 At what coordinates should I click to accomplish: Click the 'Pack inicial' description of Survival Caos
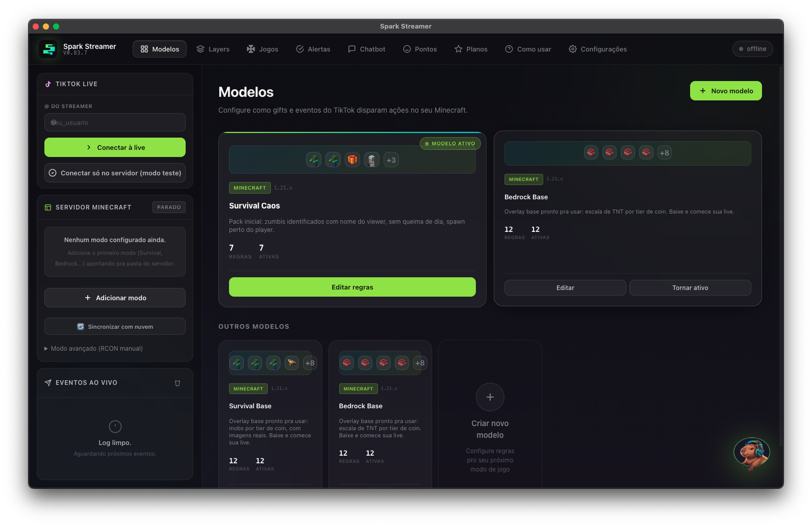347,226
